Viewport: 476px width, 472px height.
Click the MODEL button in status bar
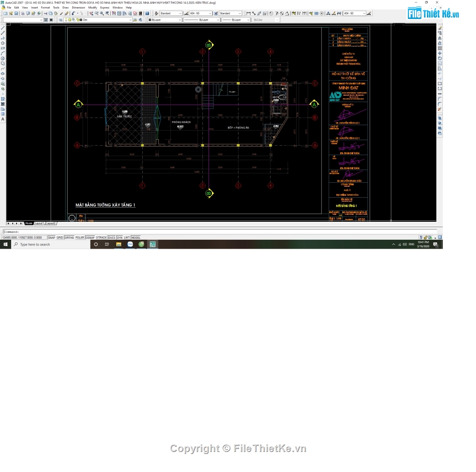136,238
